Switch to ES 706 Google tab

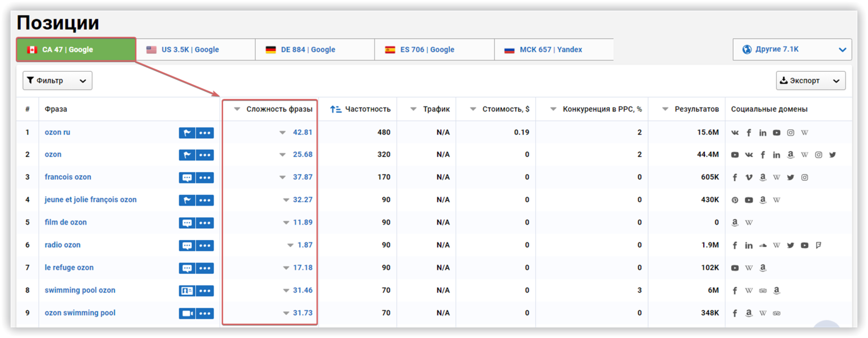(434, 50)
